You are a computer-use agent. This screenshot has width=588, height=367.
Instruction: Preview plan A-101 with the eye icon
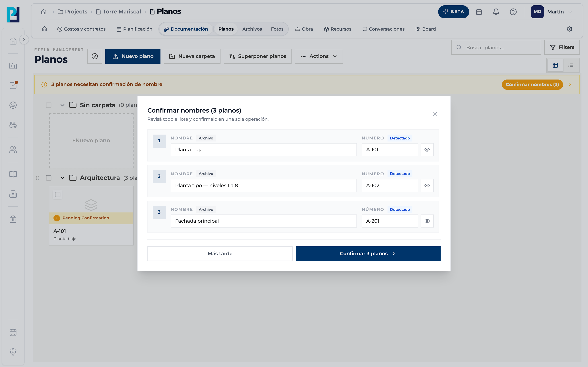click(427, 149)
